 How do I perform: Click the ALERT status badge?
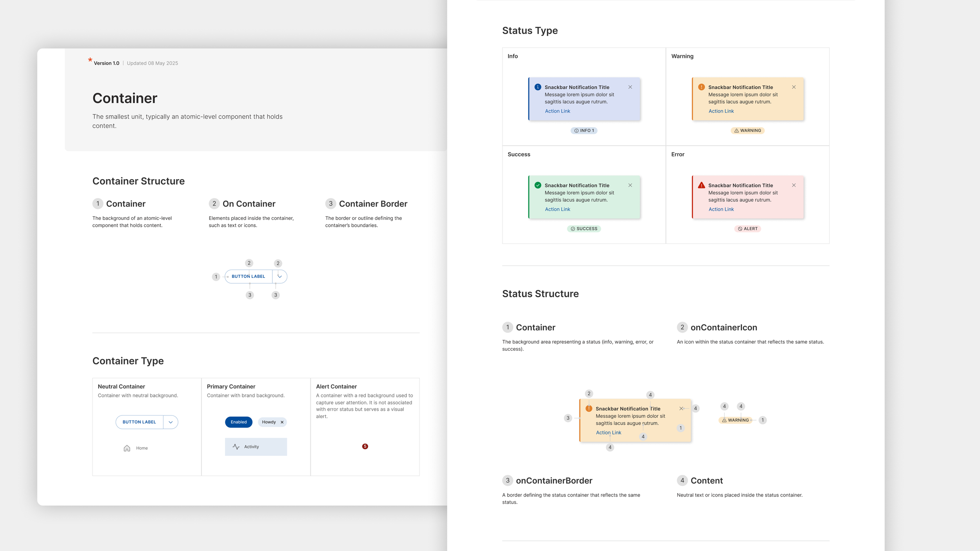point(748,228)
